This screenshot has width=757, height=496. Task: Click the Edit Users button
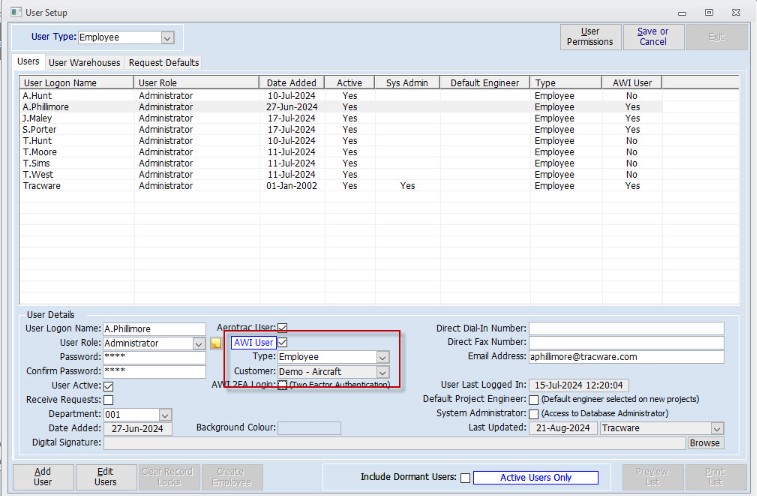[105, 477]
